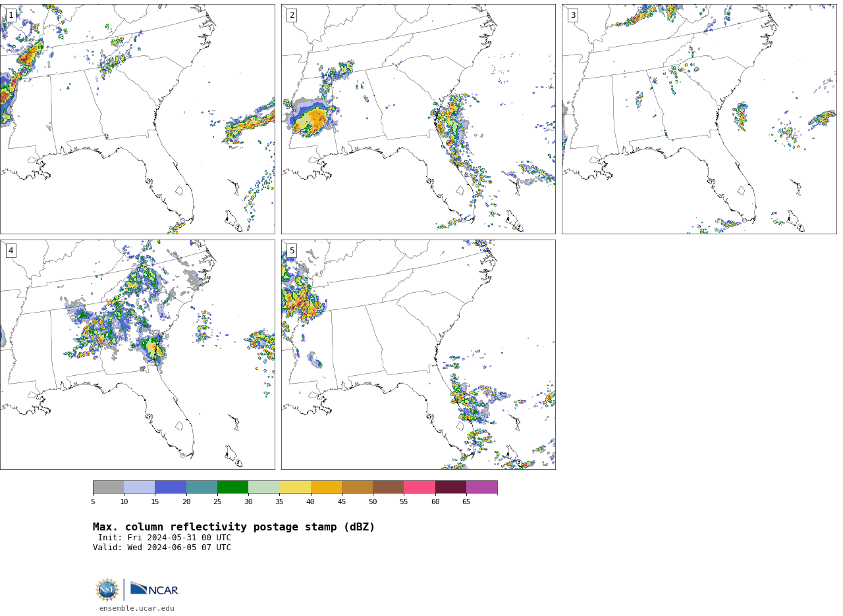Click the 'Valid: Wed 2024-06-05 07 UTC' text
Image resolution: width=843 pixels, height=616 pixels.
pyautogui.click(x=162, y=548)
